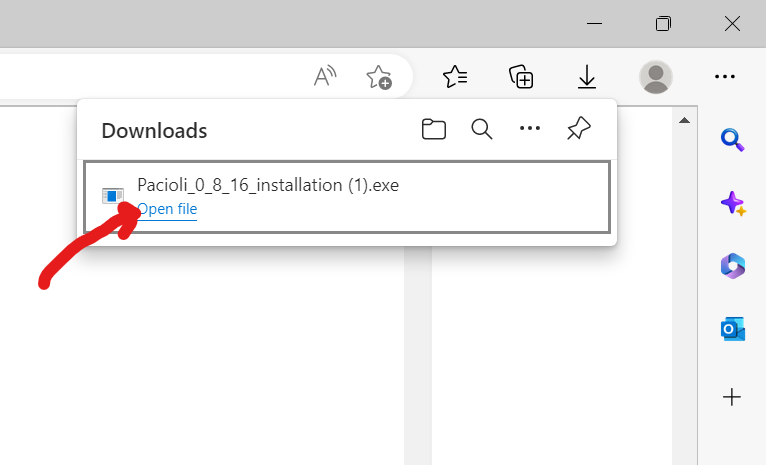The width and height of the screenshot is (766, 465).
Task: Add a sidebar app with plus button
Action: 732,397
